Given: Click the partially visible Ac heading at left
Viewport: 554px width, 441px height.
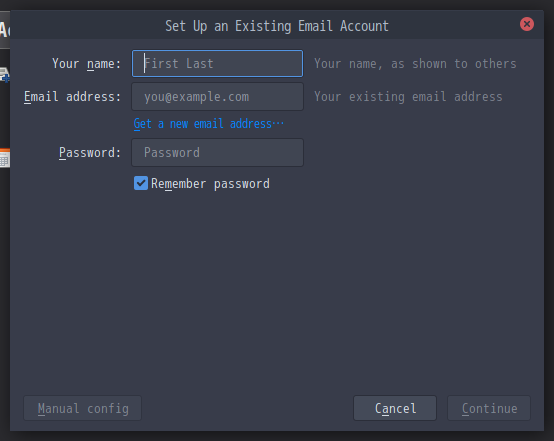Looking at the screenshot, I should (x=5, y=30).
